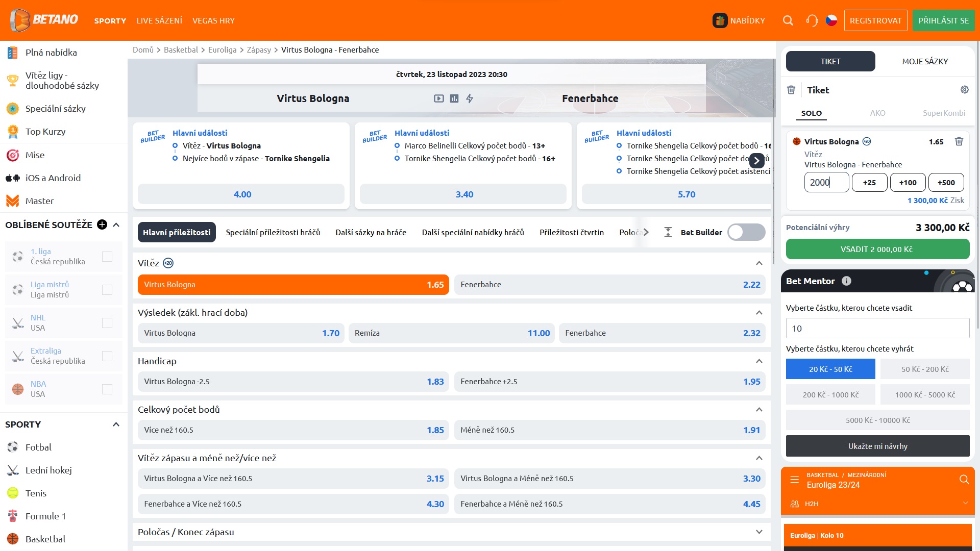Check the 1. liga favourite checkbox
The height and width of the screenshot is (551, 980).
tap(107, 256)
